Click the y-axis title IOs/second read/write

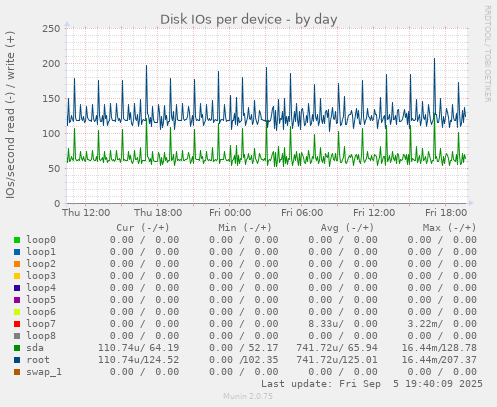tap(10, 115)
